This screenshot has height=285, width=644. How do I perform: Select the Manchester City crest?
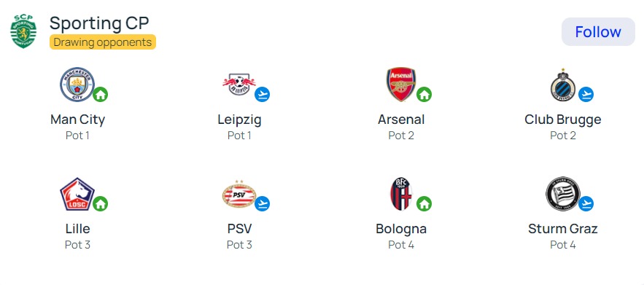pos(77,85)
